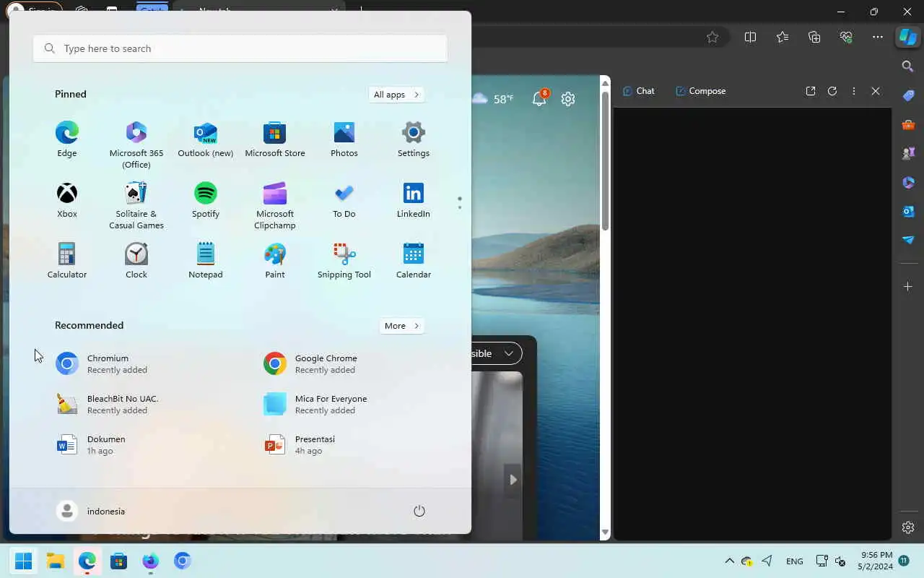Click the 58°F weather widget
The width and height of the screenshot is (924, 578).
tap(493, 99)
